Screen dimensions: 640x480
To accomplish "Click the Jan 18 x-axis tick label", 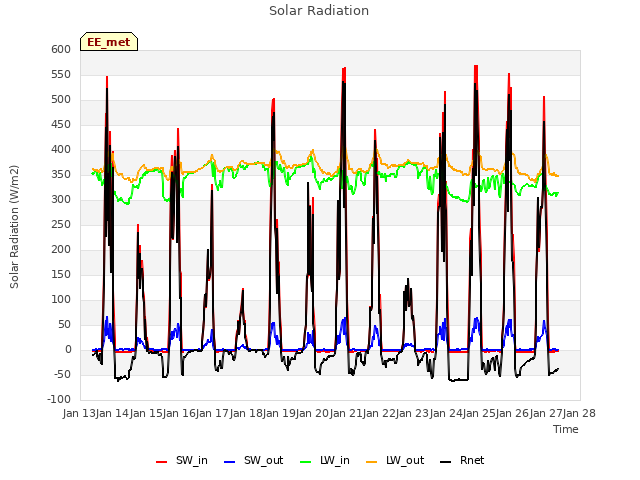I will (246, 413).
